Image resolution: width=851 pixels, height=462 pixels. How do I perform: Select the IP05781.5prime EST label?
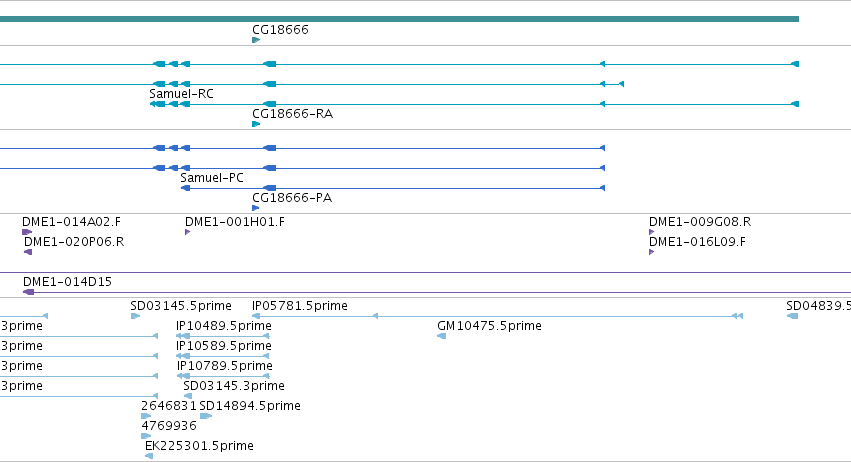(x=300, y=306)
